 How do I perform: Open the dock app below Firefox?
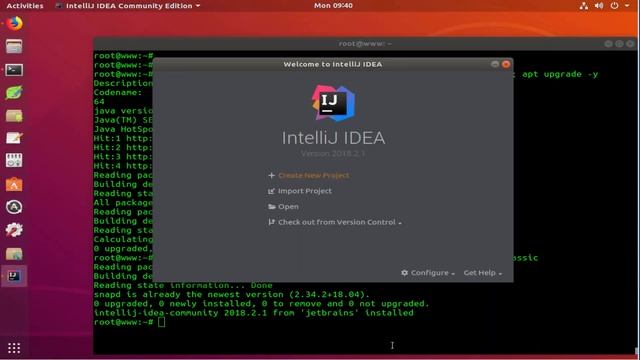point(14,47)
